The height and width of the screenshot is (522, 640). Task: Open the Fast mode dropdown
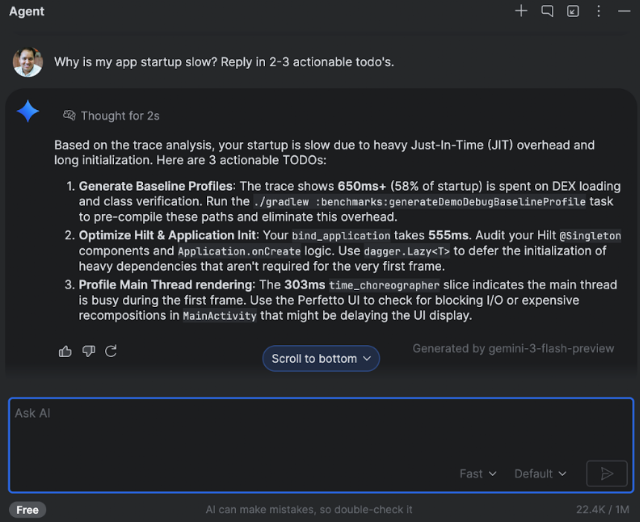[x=478, y=474]
